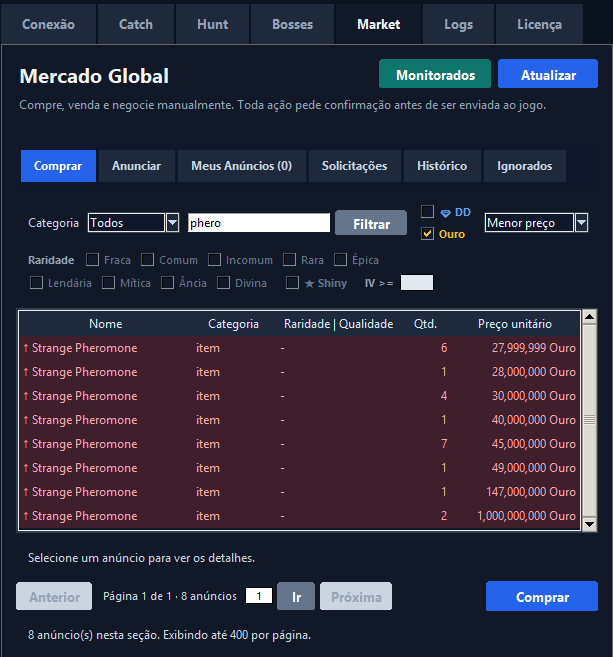Screen dimensions: 613x657
Task: Click the Shiny star icon
Action: [309, 284]
